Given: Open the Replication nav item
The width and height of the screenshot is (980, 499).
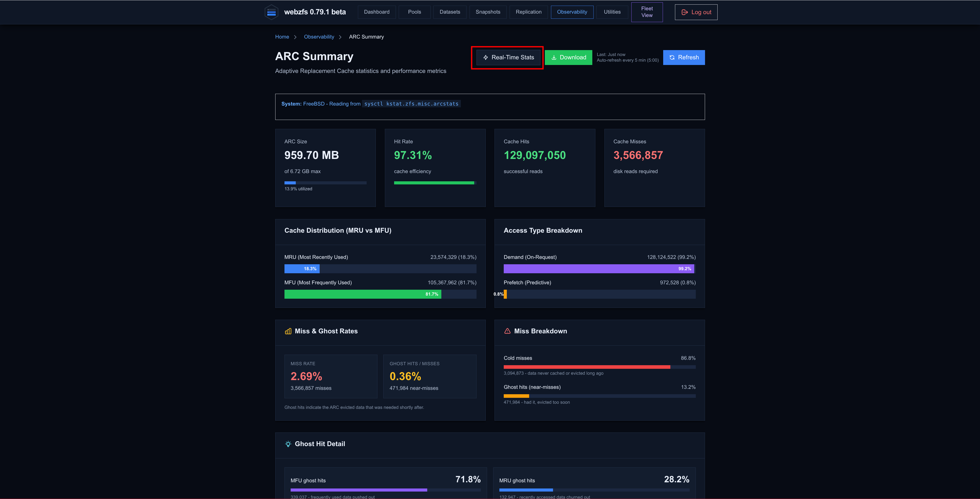Looking at the screenshot, I should pos(528,12).
